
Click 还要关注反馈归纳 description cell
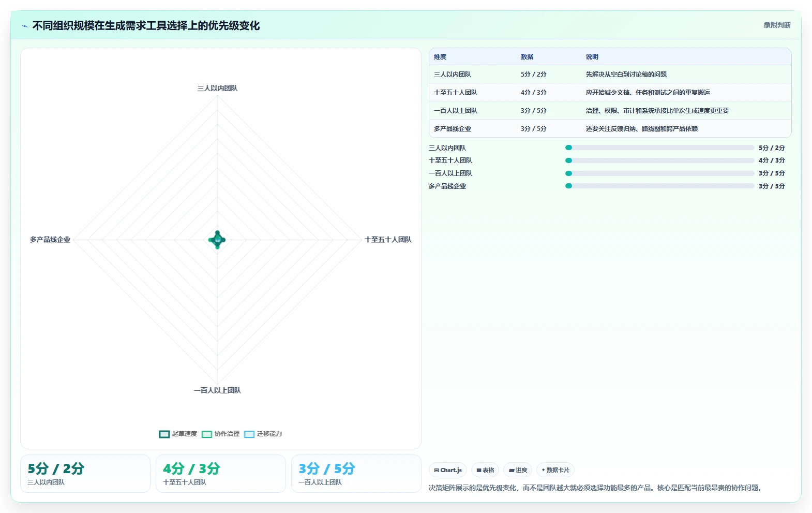[642, 129]
